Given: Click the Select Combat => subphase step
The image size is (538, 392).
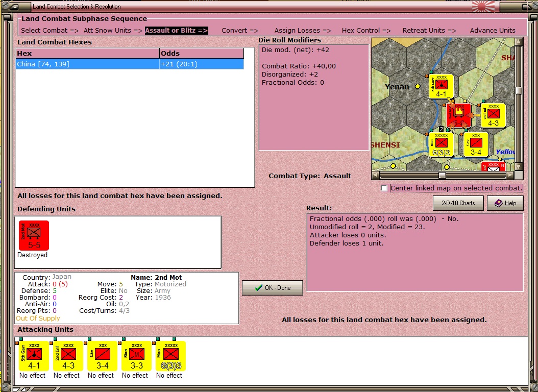Looking at the screenshot, I should (50, 30).
